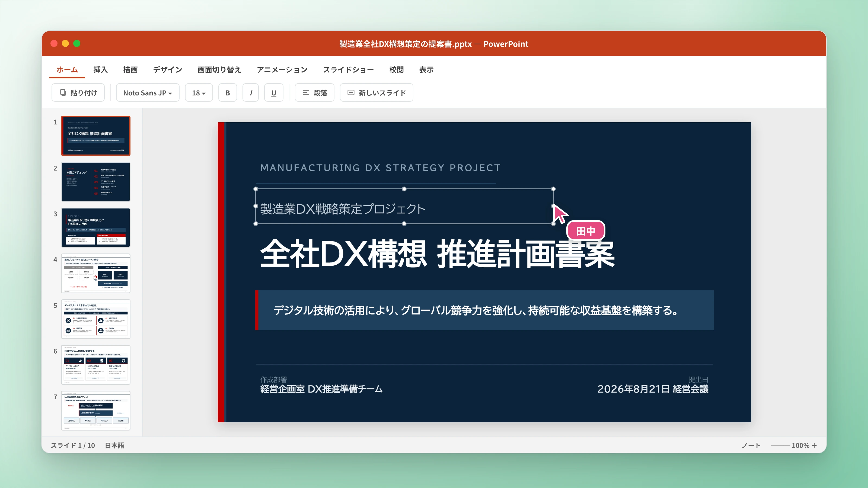Click the zoom in plus icon
The image size is (868, 488).
(x=814, y=445)
